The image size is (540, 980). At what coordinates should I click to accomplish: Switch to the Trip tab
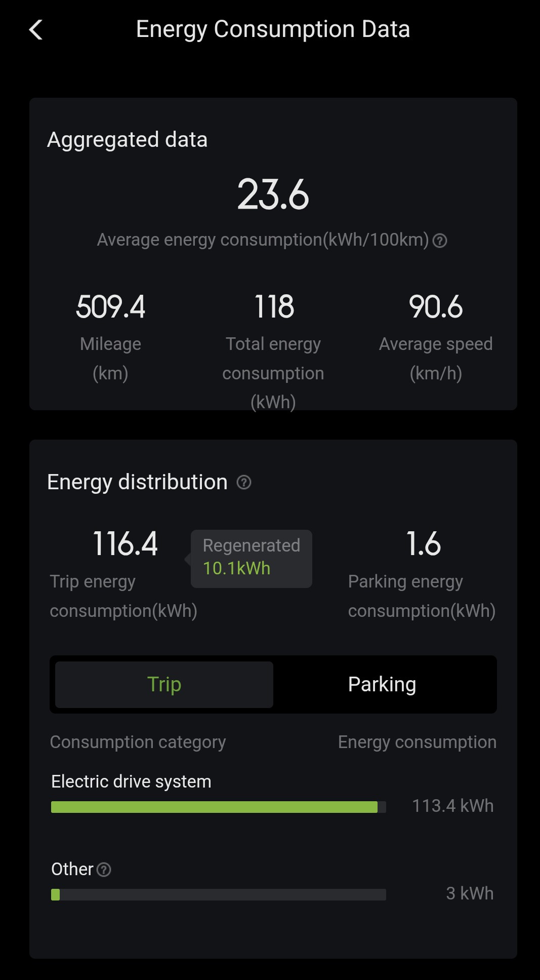[164, 684]
